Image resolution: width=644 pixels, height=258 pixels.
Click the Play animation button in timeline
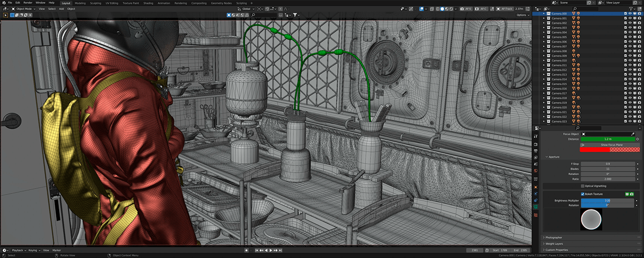[272, 250]
